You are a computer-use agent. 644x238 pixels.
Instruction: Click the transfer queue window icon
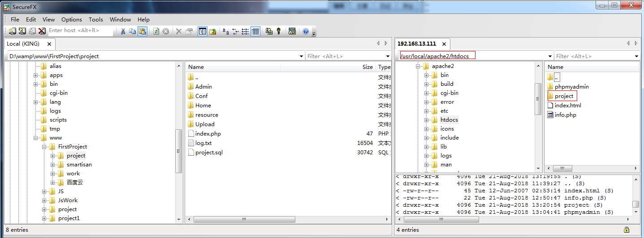pyautogui.click(x=292, y=31)
